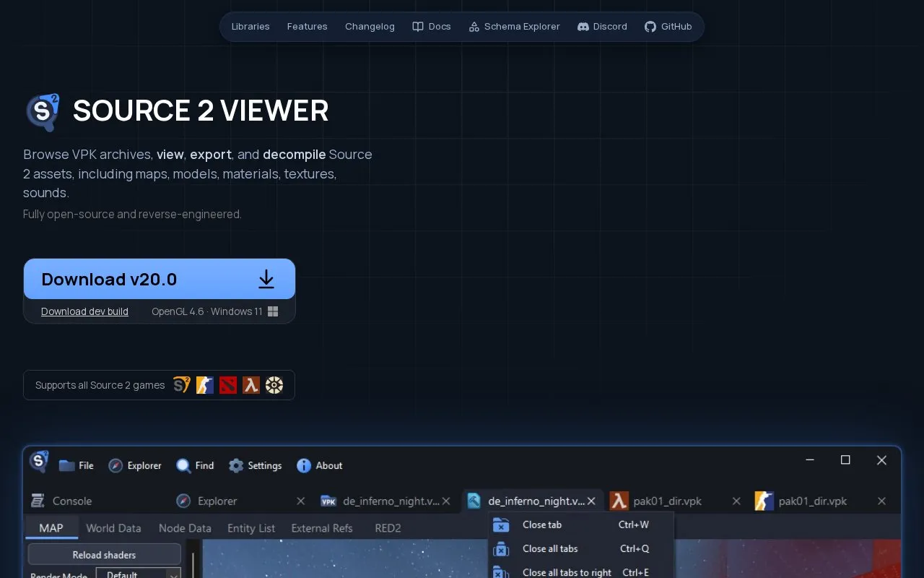Click the Source 2 game icon

tap(181, 385)
